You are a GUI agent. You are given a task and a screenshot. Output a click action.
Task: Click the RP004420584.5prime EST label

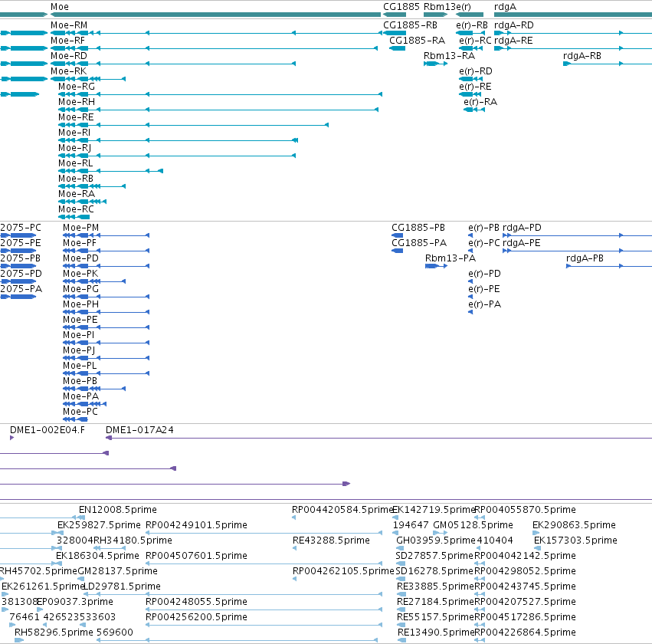pos(342,510)
